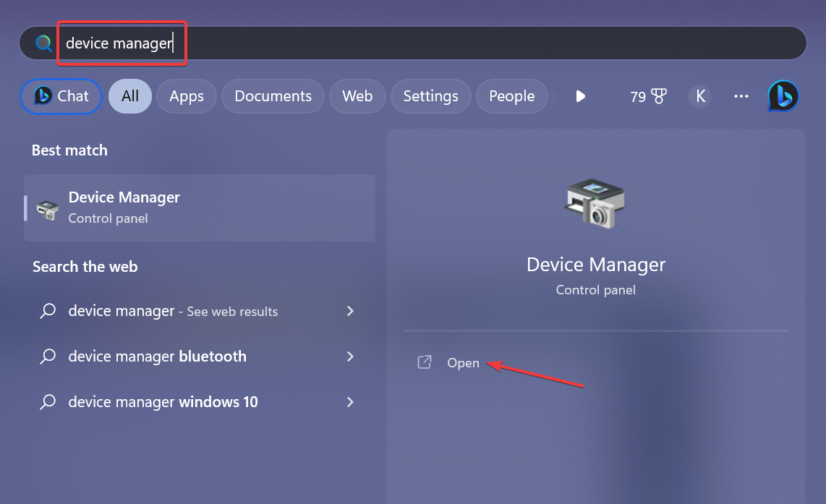Switch to the Apps filter

coord(187,96)
